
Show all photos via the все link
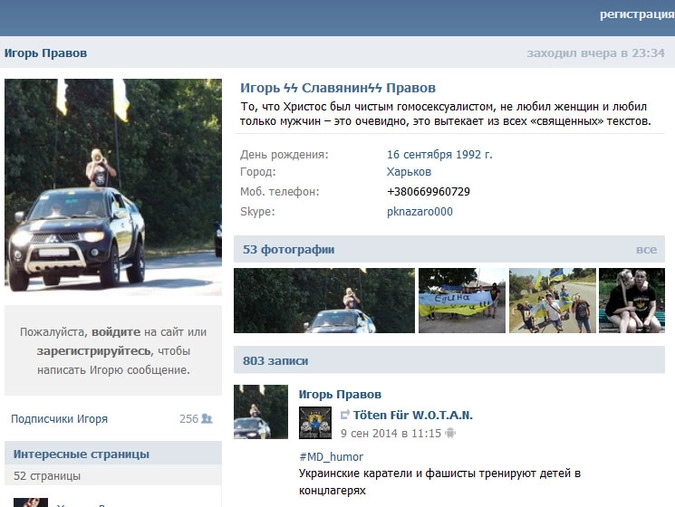tap(646, 249)
